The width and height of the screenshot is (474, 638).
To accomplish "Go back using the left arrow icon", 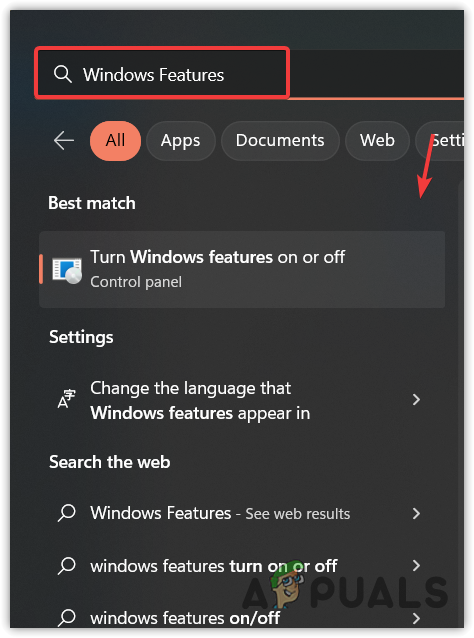I will [x=64, y=140].
